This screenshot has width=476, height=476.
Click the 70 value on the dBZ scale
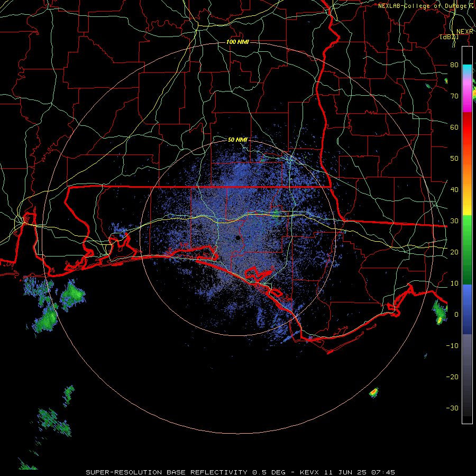[454, 96]
